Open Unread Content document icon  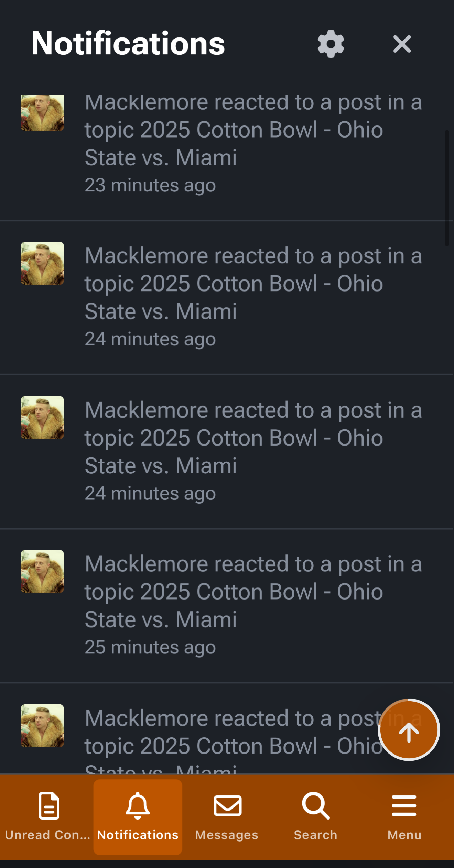[49, 805]
